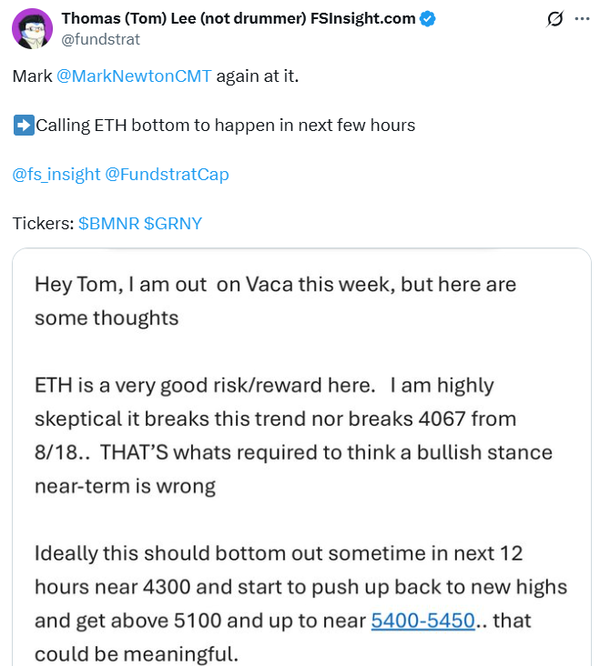Open the tweet author's profile avatar
This screenshot has height=666, width=600.
tap(32, 28)
